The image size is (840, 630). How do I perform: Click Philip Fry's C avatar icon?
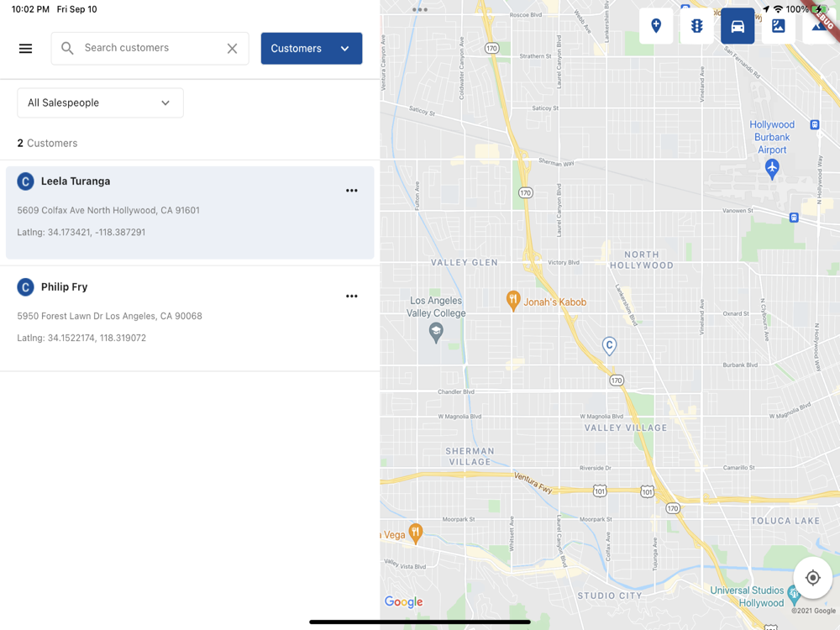tap(25, 287)
